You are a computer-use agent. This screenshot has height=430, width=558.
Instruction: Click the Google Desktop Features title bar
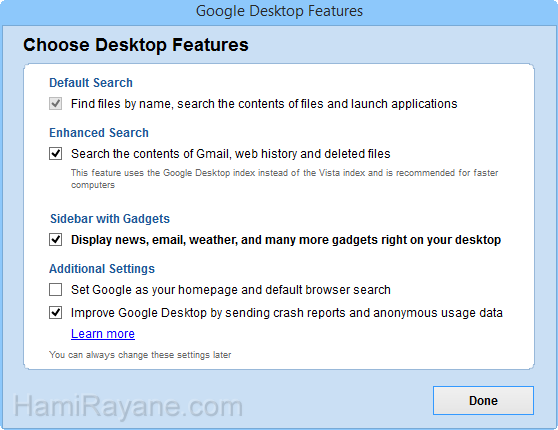point(279,11)
